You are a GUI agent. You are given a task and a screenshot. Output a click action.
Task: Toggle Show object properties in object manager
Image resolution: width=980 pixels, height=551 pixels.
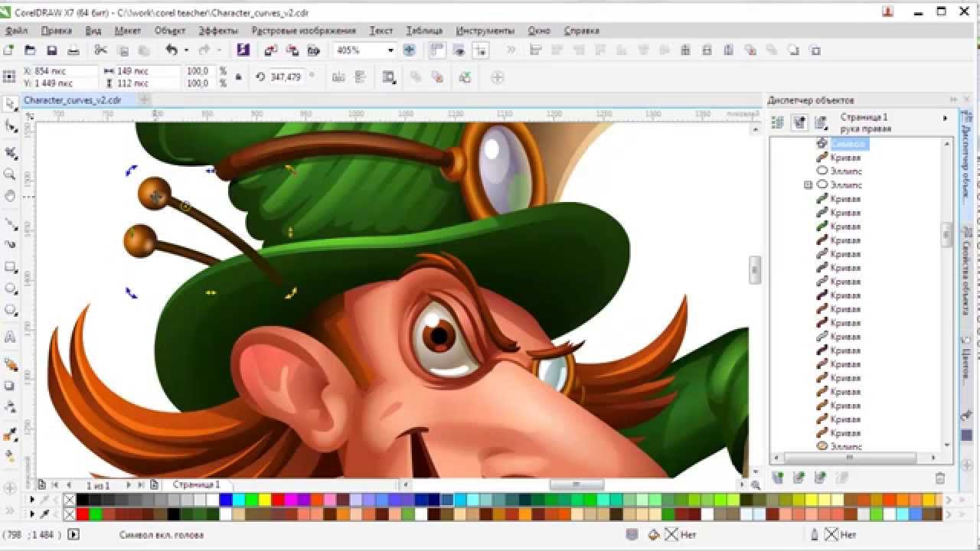point(777,122)
